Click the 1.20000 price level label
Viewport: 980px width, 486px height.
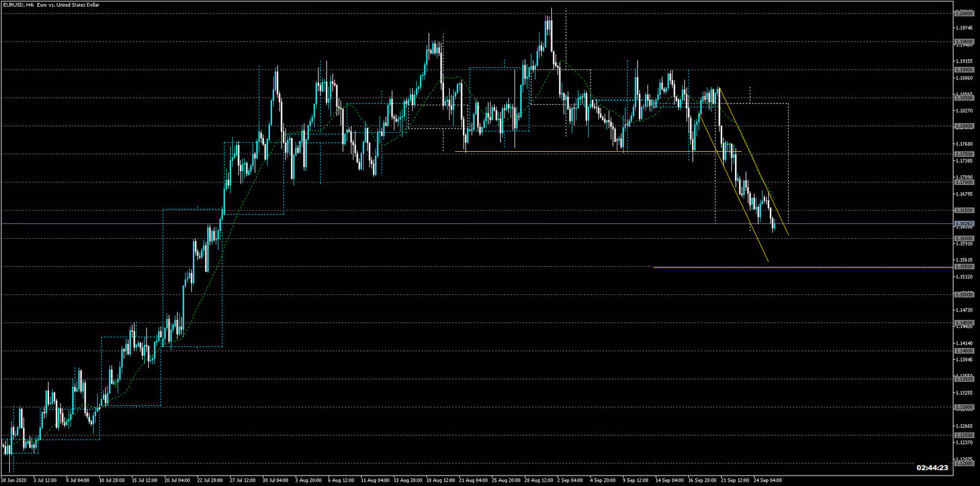point(964,13)
